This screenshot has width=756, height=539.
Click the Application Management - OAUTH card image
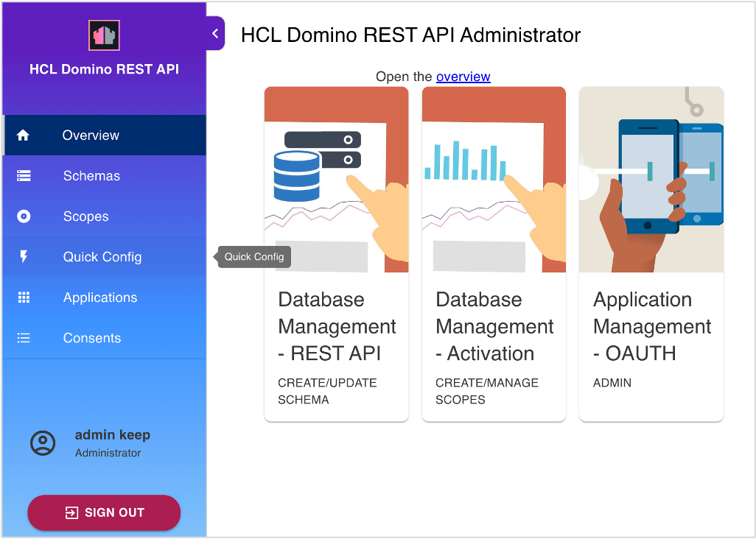click(x=651, y=180)
